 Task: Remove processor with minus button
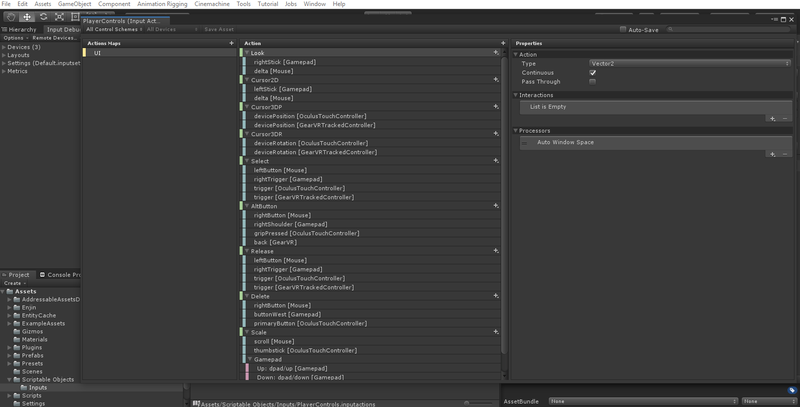pyautogui.click(x=785, y=154)
